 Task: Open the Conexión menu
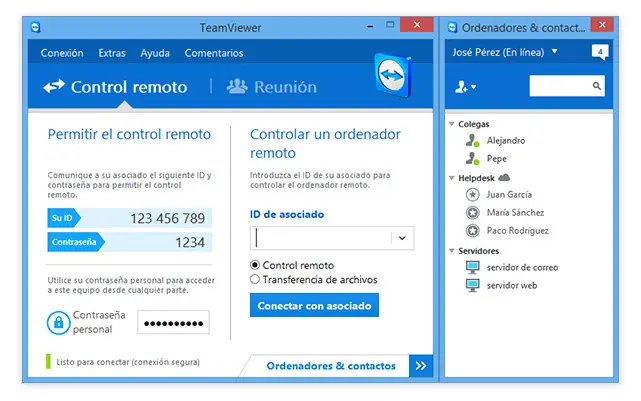click(62, 53)
